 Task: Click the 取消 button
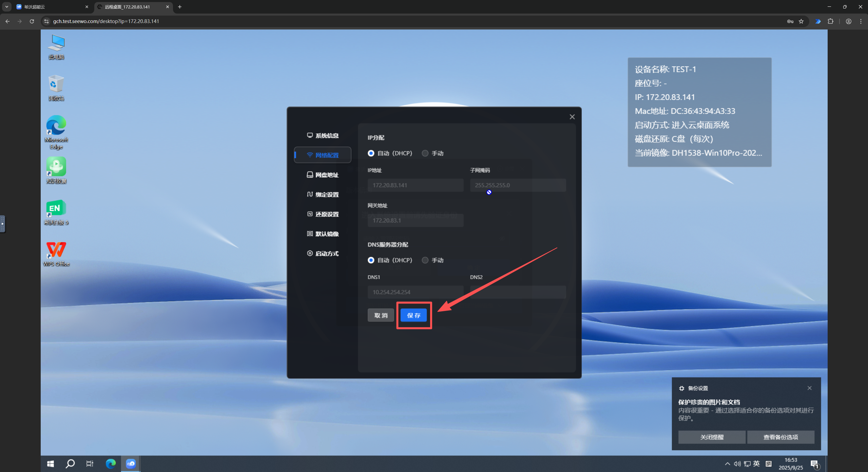click(x=381, y=315)
